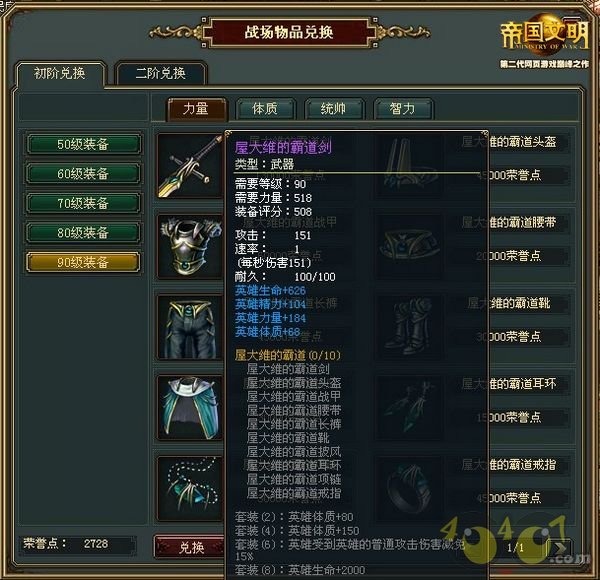Viewport: 600px width, 580px height.
Task: Go to next page arrow
Action: coord(560,547)
